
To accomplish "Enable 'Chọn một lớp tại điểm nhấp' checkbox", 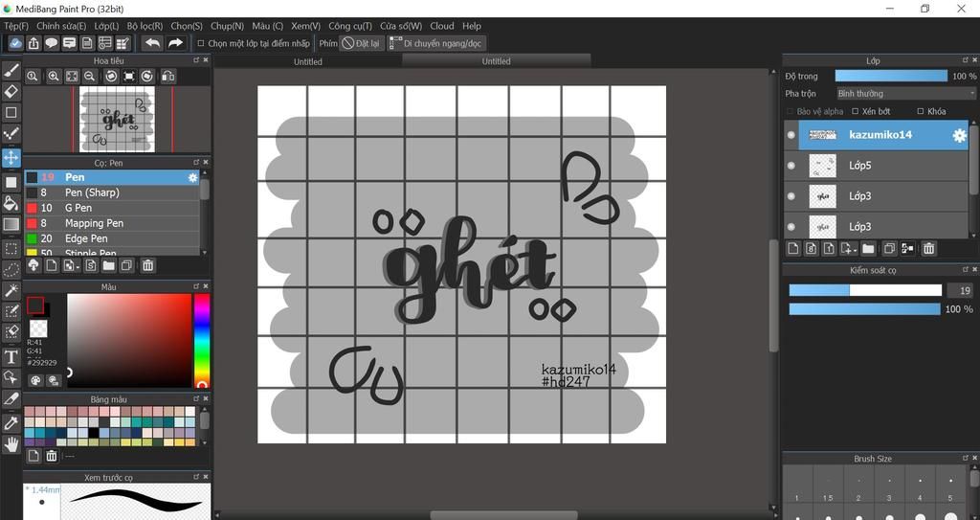I will (201, 43).
